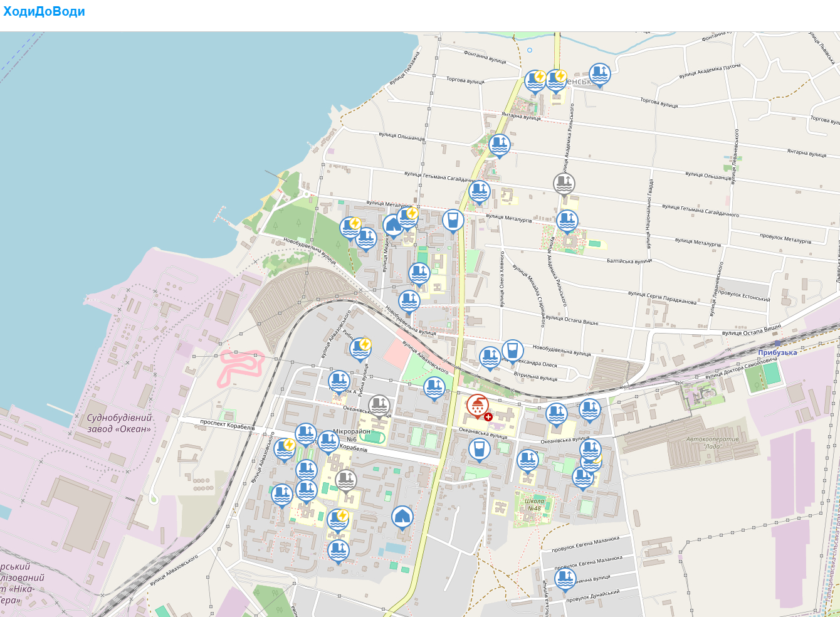840x617 pixels.
Task: Click the red shower marker on Океанівська вулиця
Action: click(x=478, y=407)
